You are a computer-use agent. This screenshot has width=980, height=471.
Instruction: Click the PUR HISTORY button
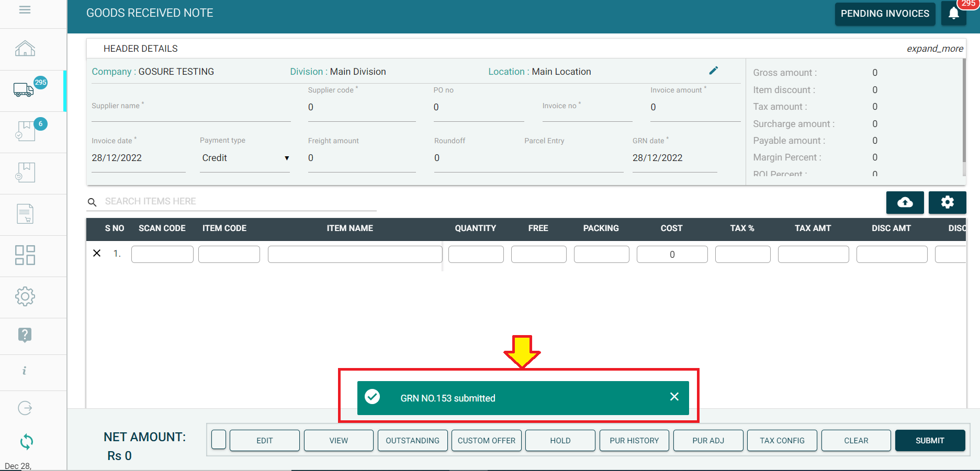(x=634, y=441)
